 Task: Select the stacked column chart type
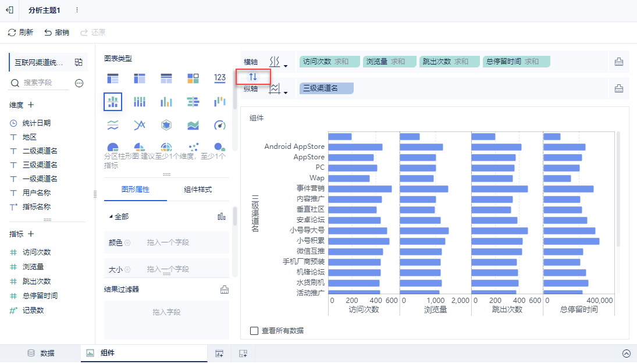(140, 102)
